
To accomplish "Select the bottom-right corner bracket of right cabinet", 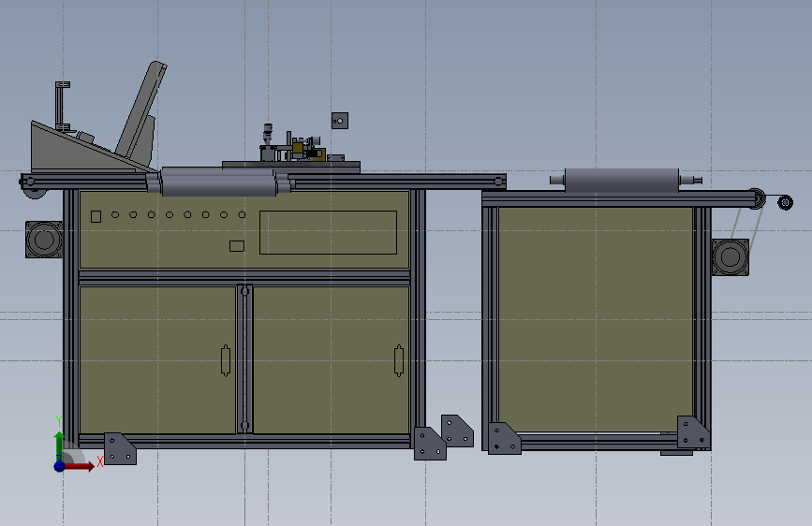I will (693, 431).
